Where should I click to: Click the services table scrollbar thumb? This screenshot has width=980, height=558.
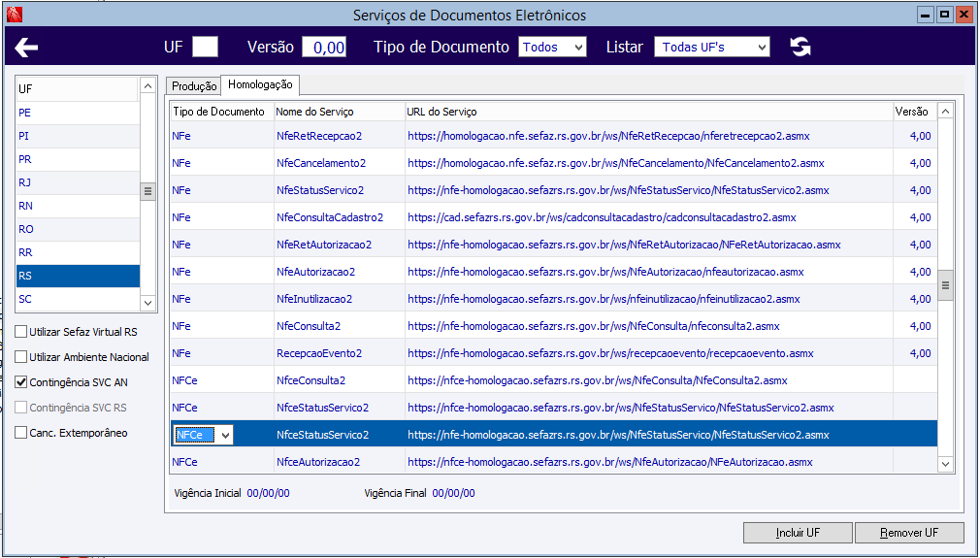945,285
